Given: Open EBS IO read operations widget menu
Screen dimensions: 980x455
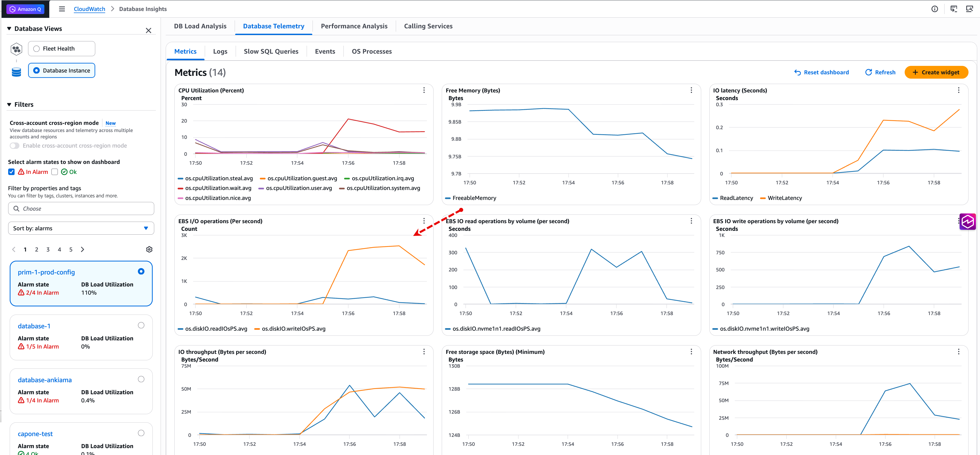Looking at the screenshot, I should 691,221.
